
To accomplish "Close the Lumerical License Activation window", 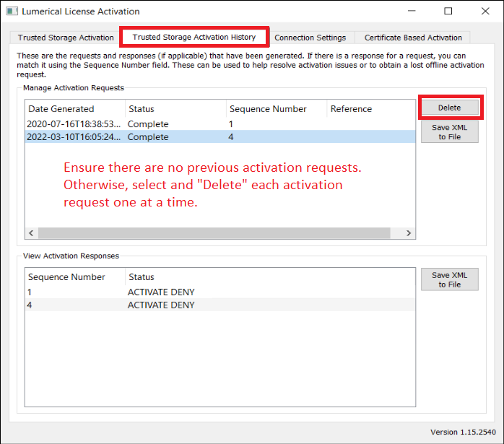I will click(x=485, y=11).
